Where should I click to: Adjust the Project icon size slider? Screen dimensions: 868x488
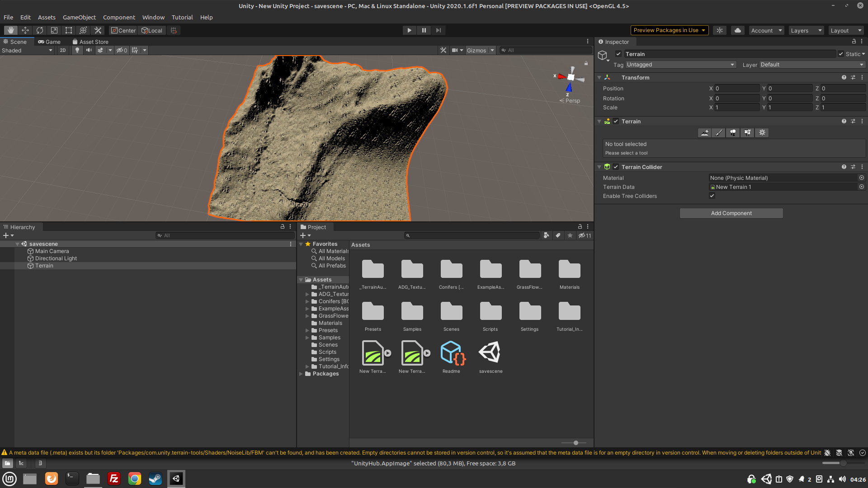coord(574,443)
